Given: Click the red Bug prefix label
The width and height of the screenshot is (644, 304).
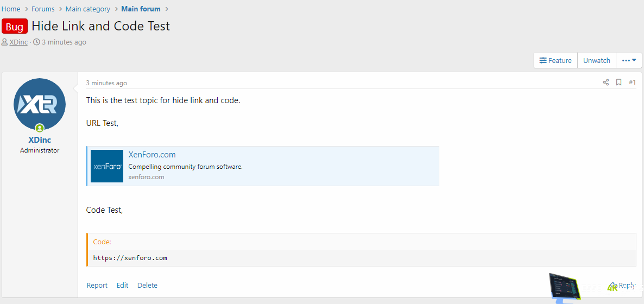Looking at the screenshot, I should [15, 27].
